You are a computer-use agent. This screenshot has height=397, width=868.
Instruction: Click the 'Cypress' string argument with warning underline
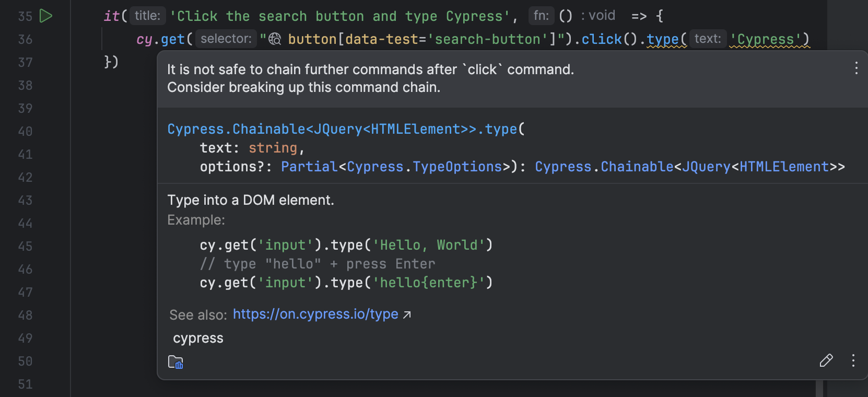(766, 39)
